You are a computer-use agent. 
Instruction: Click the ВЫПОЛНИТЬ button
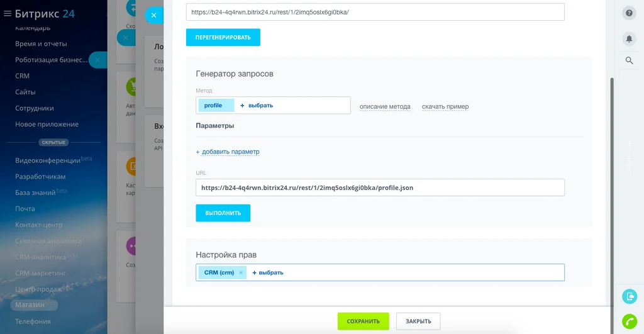click(223, 213)
